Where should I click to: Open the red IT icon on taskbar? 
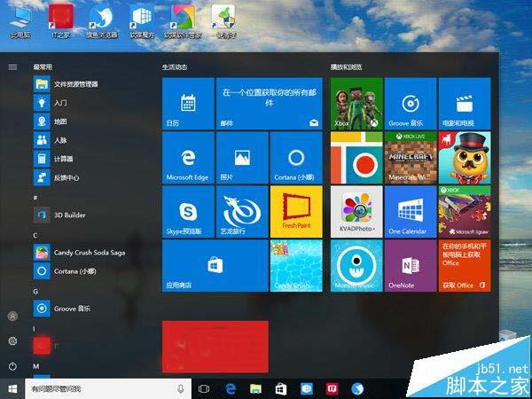tap(332, 389)
